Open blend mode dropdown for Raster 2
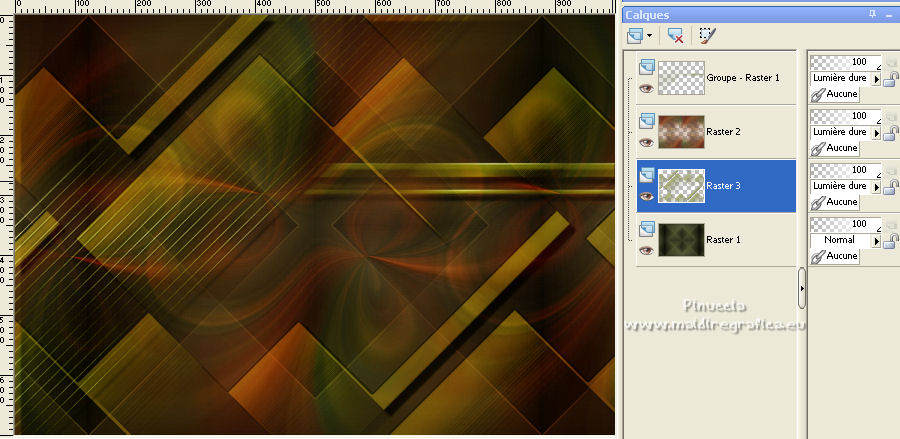Screen dimensions: 900x439 [x=876, y=133]
